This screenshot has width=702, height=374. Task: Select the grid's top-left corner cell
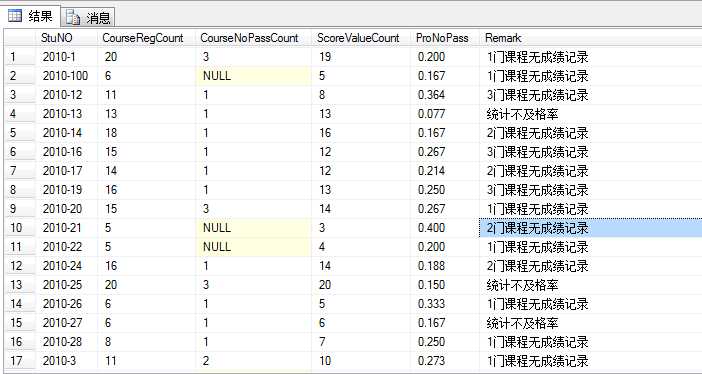20,38
